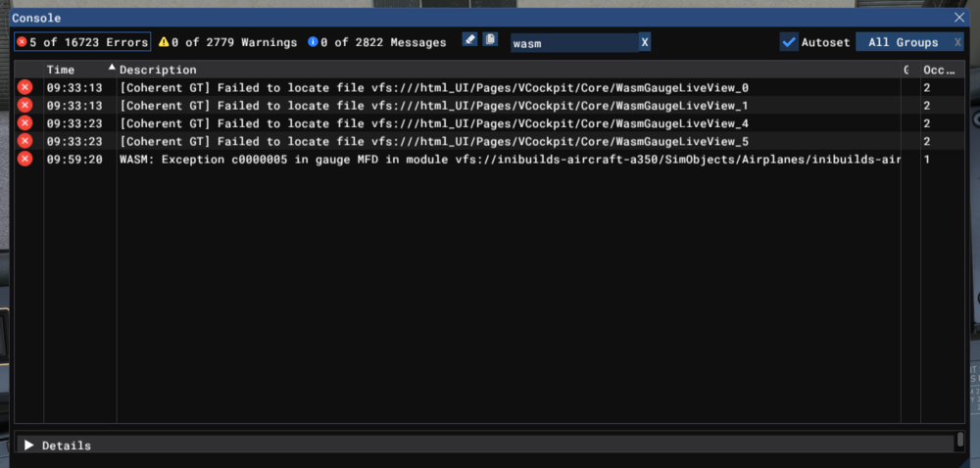Toggle the Messages filter
The height and width of the screenshot is (468, 980).
pos(376,42)
